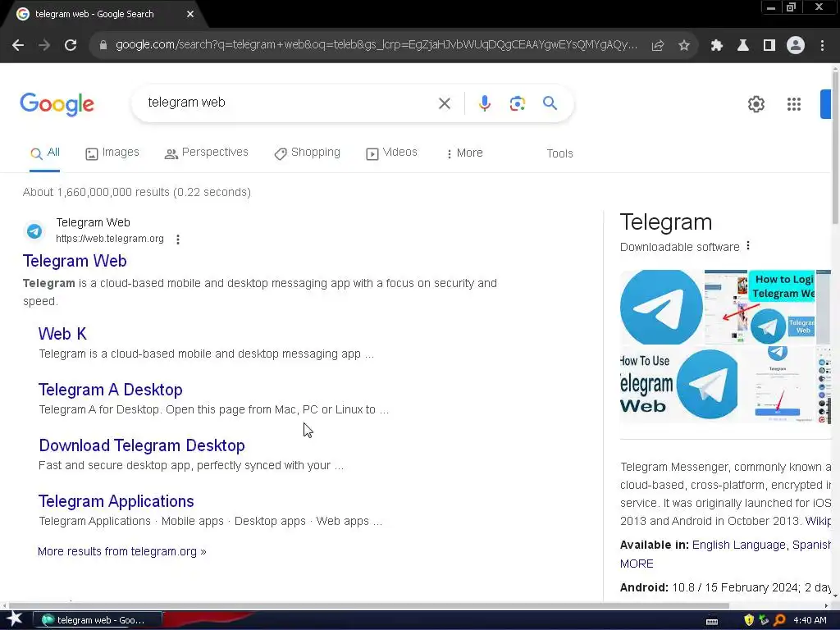Click the orange magnifier tray icon
The image size is (840, 630).
(x=779, y=620)
